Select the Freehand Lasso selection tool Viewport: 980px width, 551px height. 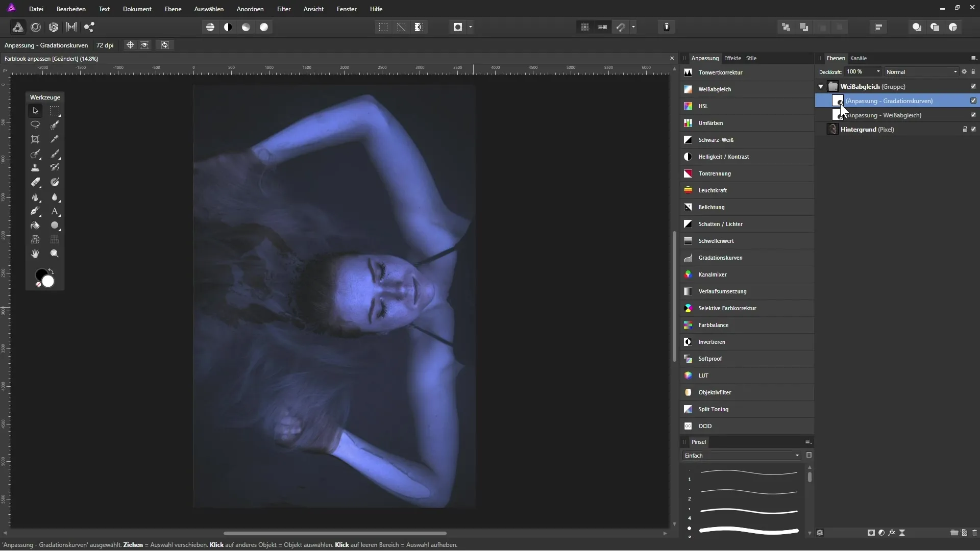click(x=35, y=124)
